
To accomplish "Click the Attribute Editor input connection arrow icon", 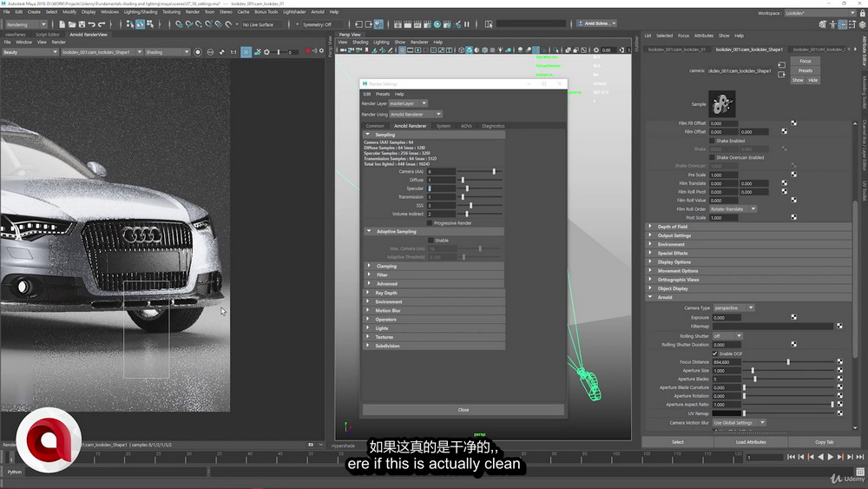I will coord(782,65).
